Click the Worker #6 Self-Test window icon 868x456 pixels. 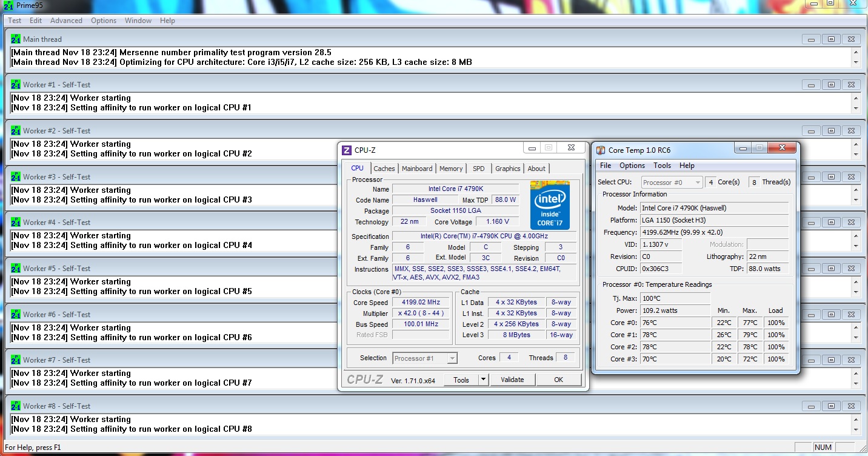click(x=16, y=314)
